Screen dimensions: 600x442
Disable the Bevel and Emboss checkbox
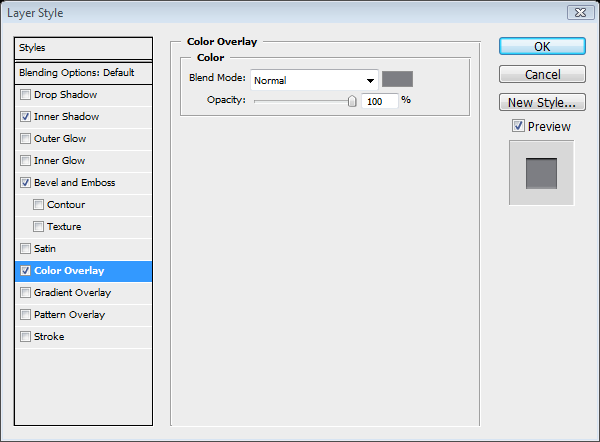coord(25,183)
